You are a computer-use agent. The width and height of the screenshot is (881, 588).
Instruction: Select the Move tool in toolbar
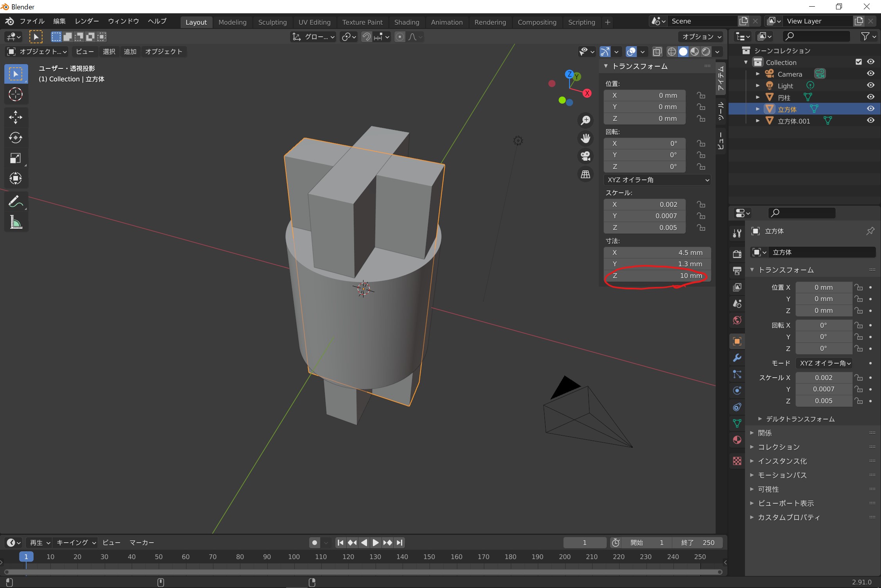pyautogui.click(x=16, y=117)
